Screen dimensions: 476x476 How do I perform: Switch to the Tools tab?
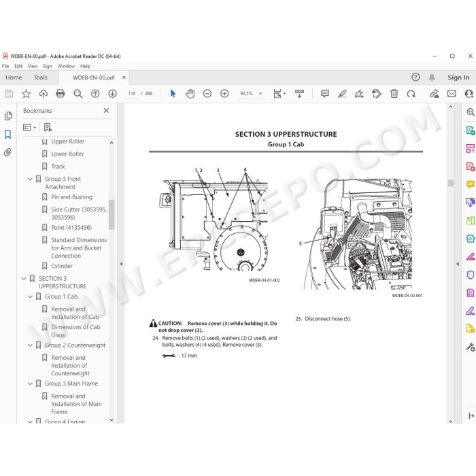click(40, 78)
